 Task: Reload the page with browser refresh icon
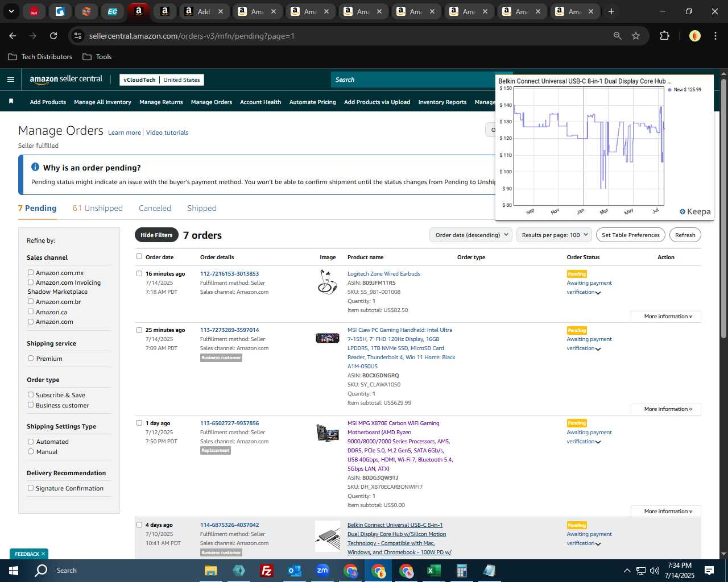(53, 36)
